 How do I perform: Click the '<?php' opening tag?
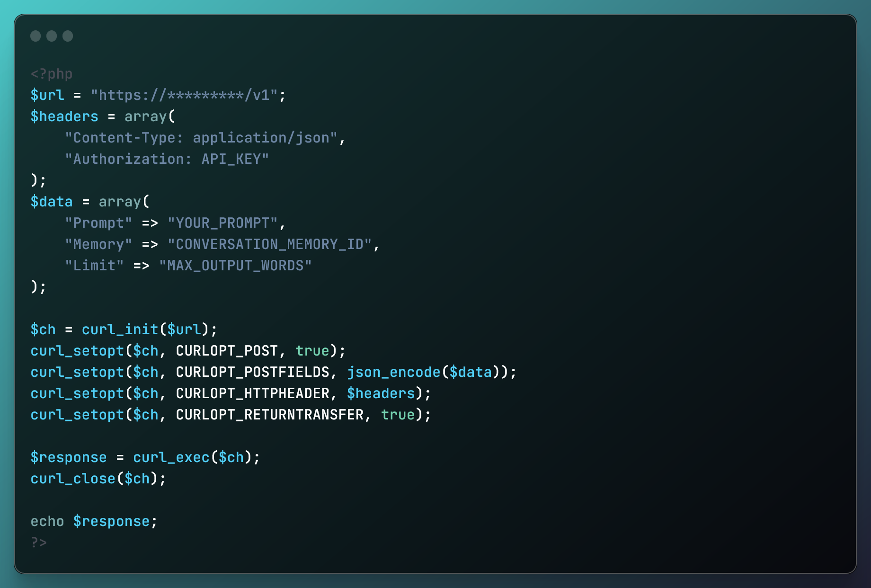(52, 74)
